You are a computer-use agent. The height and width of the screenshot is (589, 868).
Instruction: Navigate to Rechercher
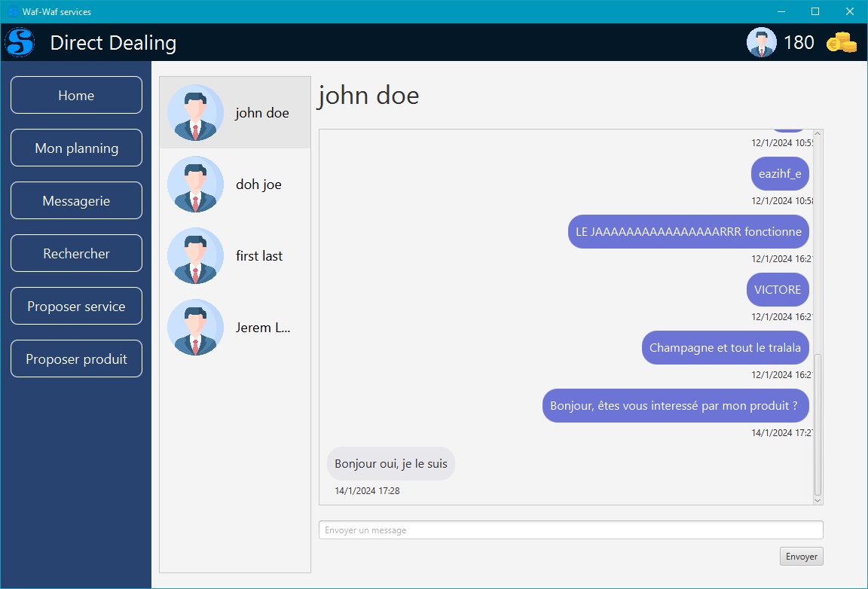click(76, 253)
